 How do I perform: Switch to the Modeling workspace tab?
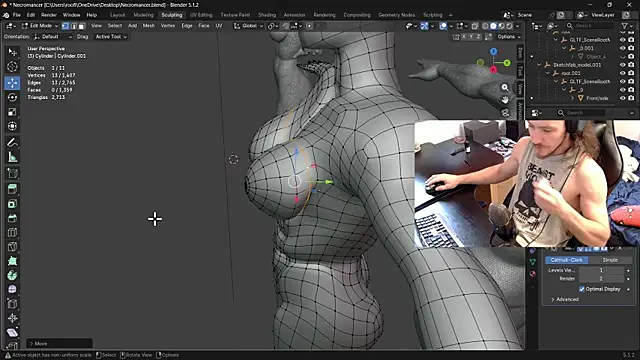click(143, 15)
